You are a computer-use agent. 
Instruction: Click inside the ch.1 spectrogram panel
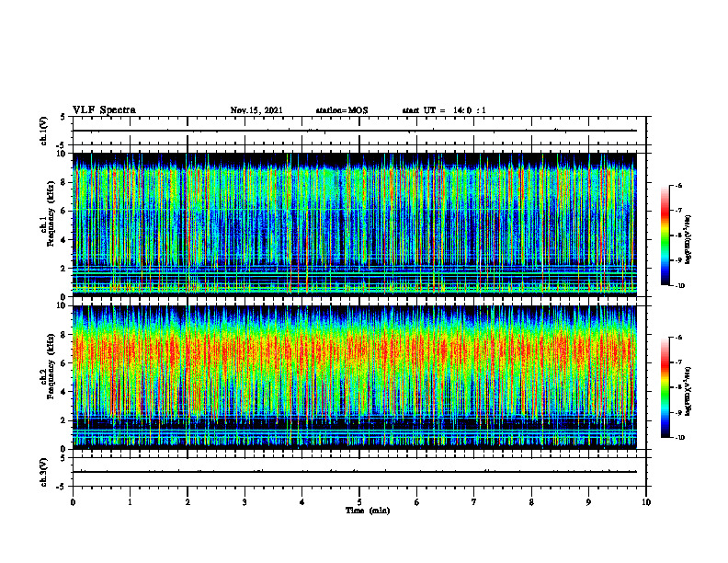tap(355, 224)
